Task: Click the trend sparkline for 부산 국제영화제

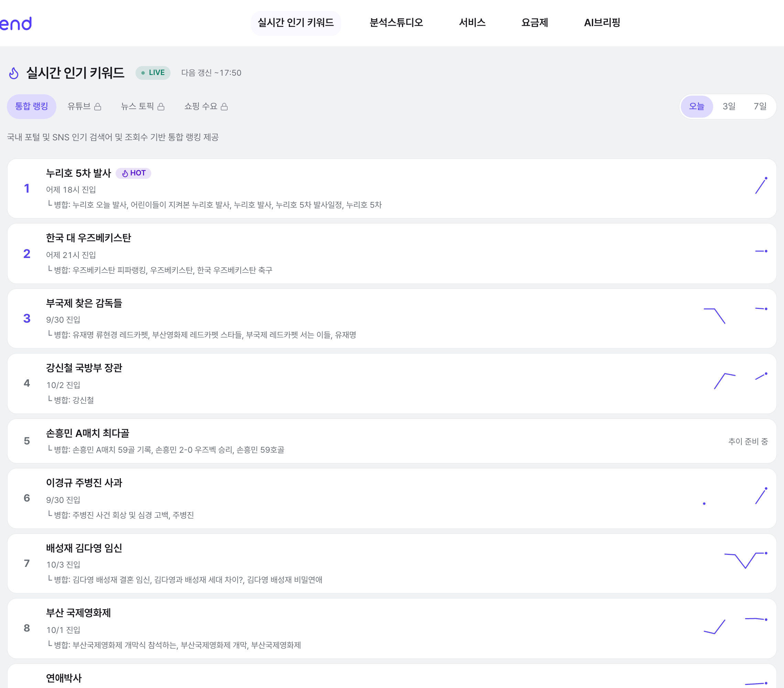Action: pyautogui.click(x=736, y=626)
